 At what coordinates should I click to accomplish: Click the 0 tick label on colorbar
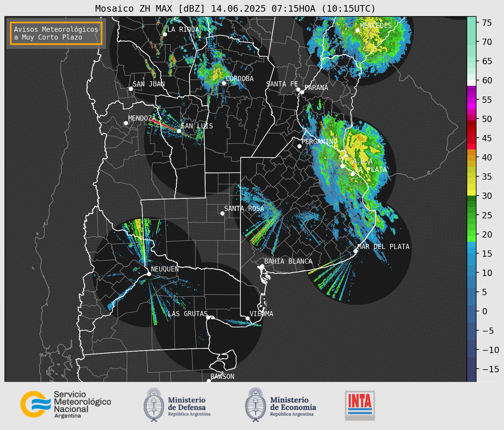pos(484,311)
